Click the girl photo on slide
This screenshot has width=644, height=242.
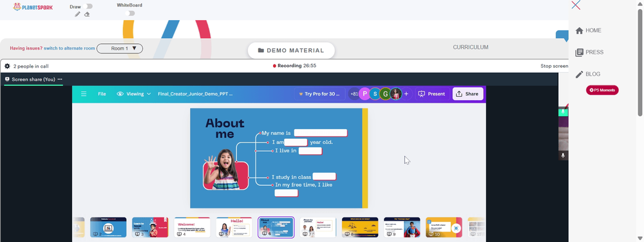tap(225, 169)
